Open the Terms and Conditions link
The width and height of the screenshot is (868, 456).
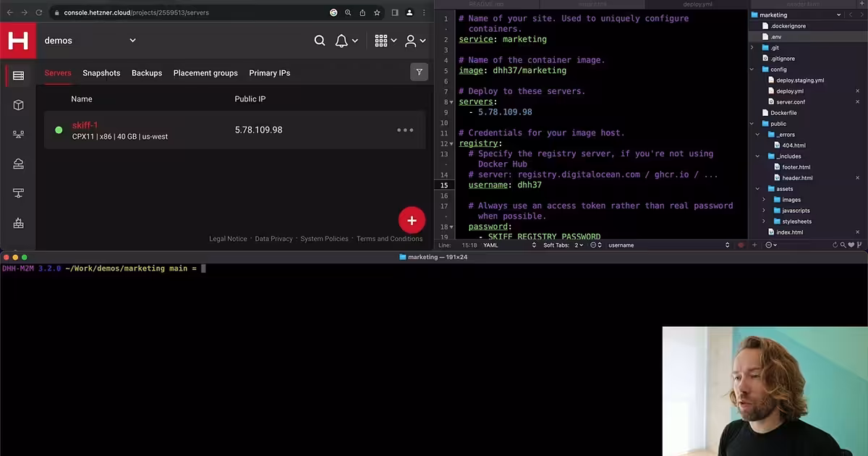(389, 239)
